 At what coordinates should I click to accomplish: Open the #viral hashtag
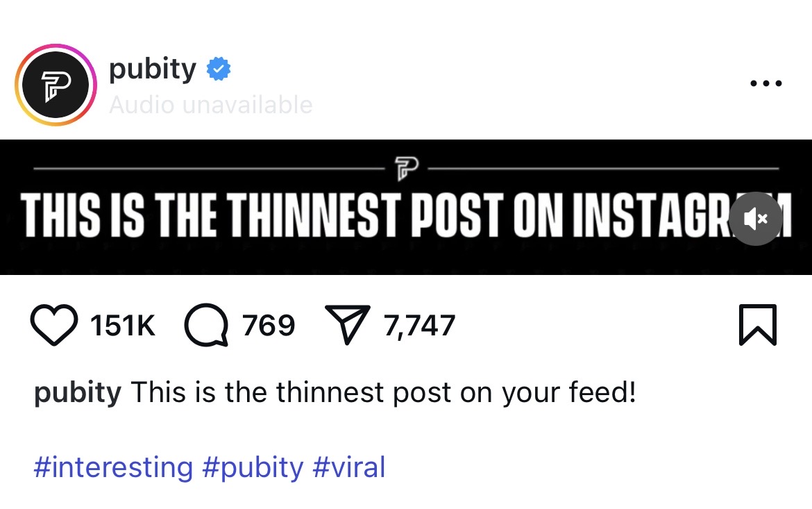[x=349, y=467]
